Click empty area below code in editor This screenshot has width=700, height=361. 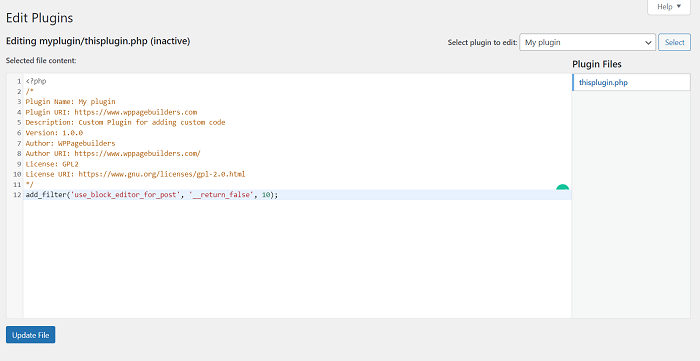point(297,259)
